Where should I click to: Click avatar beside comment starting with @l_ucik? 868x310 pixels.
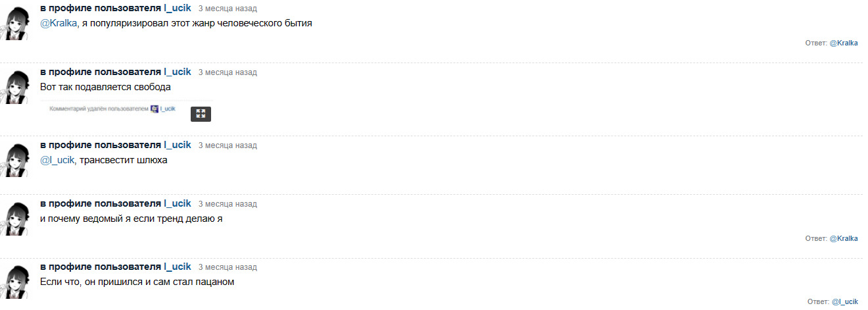coord(15,160)
